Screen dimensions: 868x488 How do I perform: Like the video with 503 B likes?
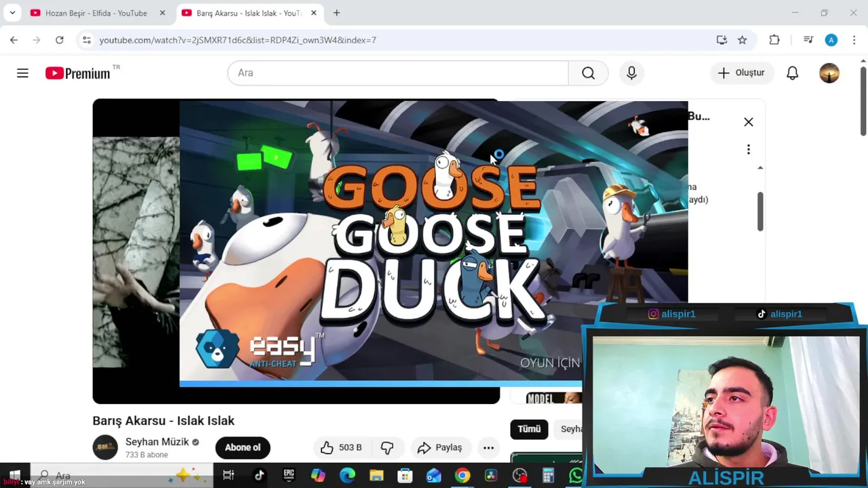[x=341, y=447]
